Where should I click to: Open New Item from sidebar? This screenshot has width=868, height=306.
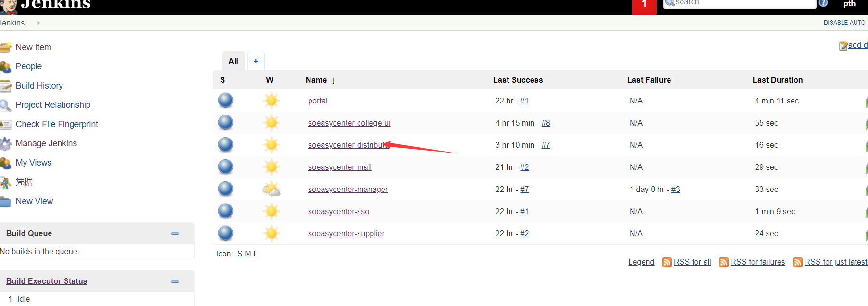pyautogui.click(x=34, y=47)
